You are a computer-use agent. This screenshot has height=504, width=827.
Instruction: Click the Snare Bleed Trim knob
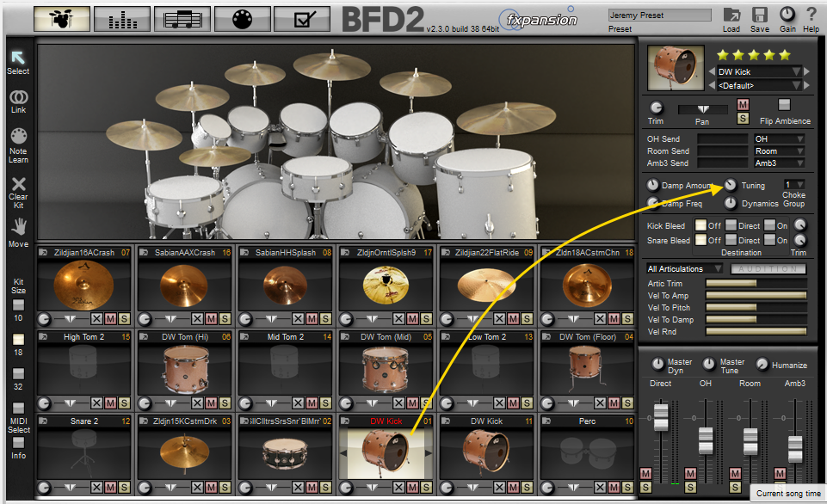800,241
